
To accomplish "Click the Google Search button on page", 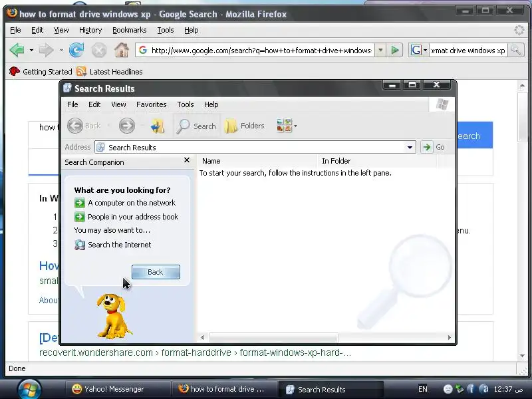I will pos(474,136).
